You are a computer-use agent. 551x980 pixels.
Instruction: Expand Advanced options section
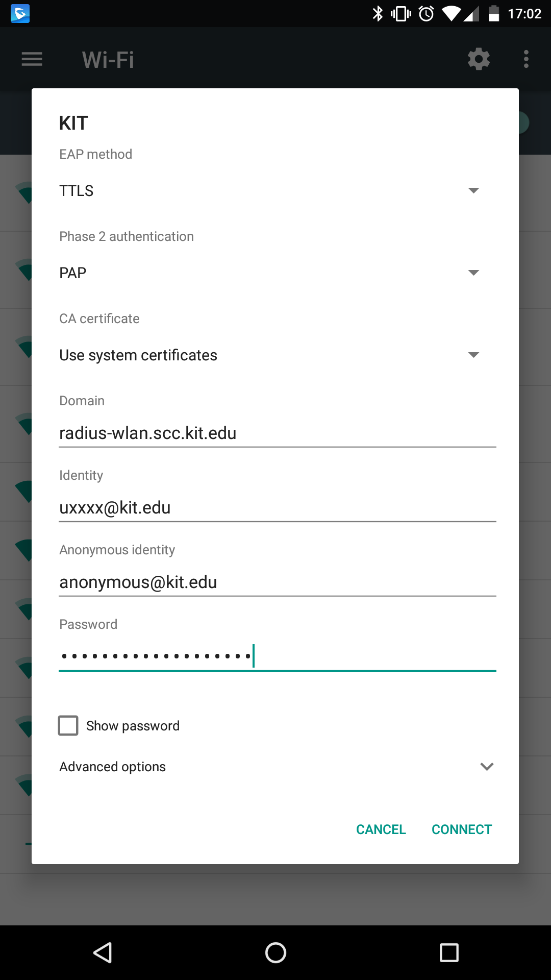click(x=275, y=767)
